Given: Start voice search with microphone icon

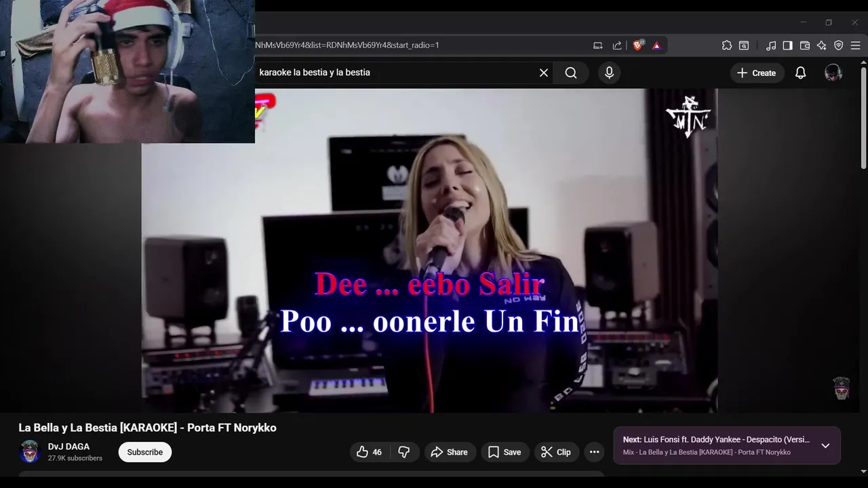Looking at the screenshot, I should tap(609, 73).
